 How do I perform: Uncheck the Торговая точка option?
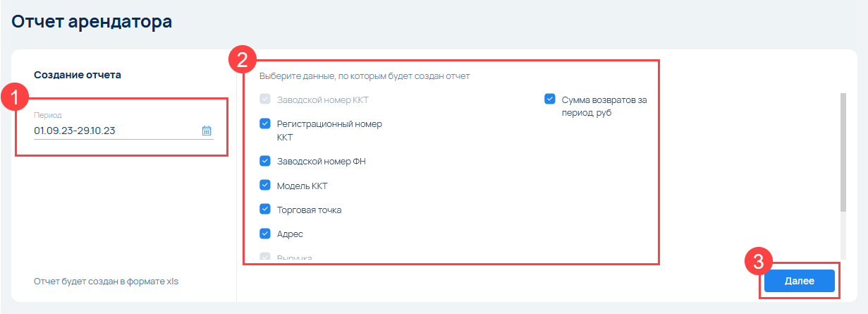pos(265,210)
